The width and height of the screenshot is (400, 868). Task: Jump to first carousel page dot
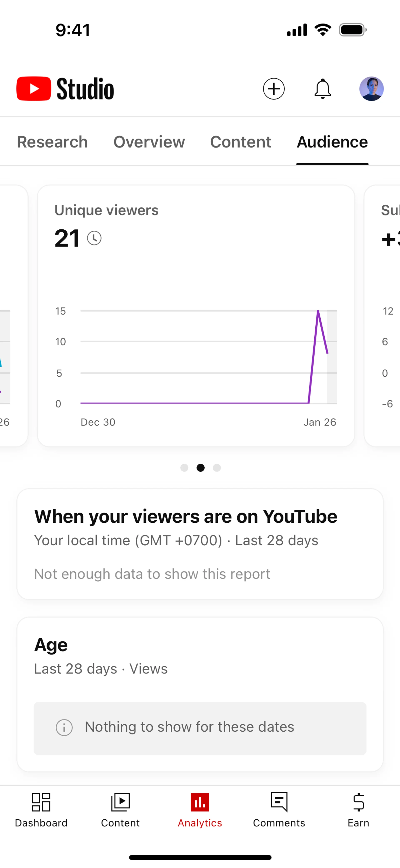(184, 468)
